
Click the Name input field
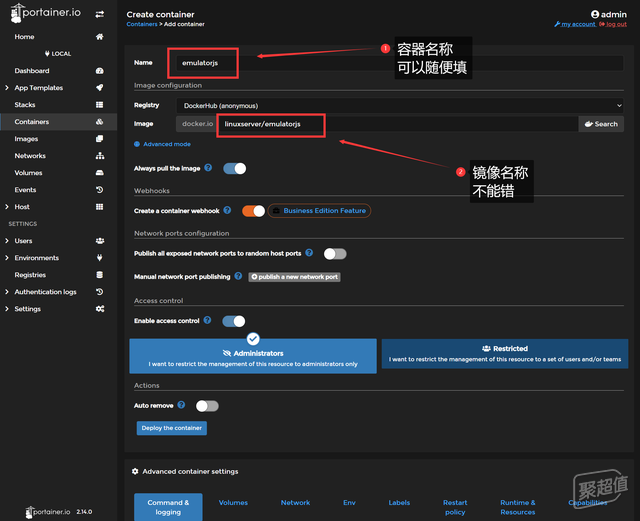(400, 63)
